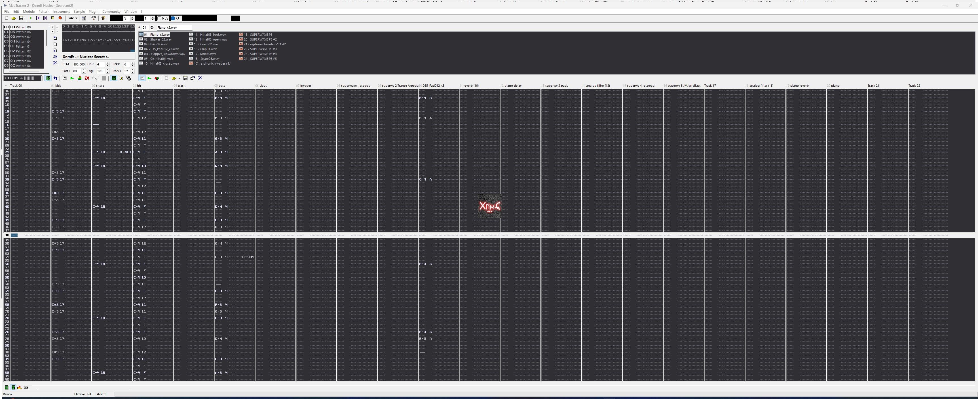The image size is (980, 399).
Task: Click the save instrument floppy icon
Action: (185, 78)
